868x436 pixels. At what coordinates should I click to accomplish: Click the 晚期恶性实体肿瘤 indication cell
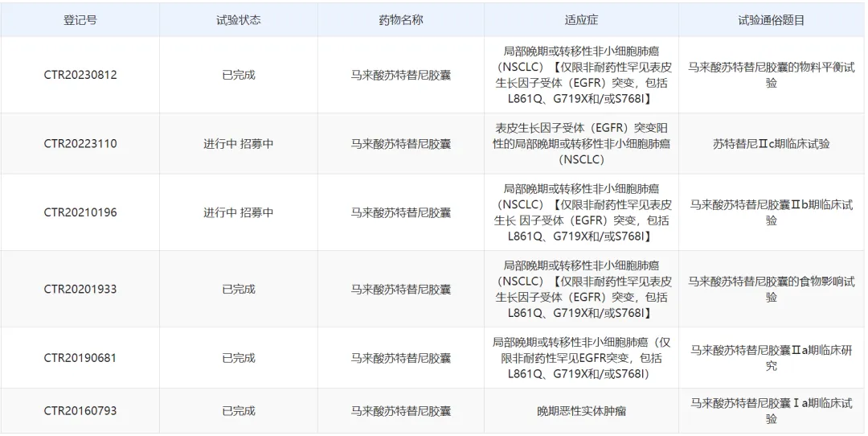point(581,411)
